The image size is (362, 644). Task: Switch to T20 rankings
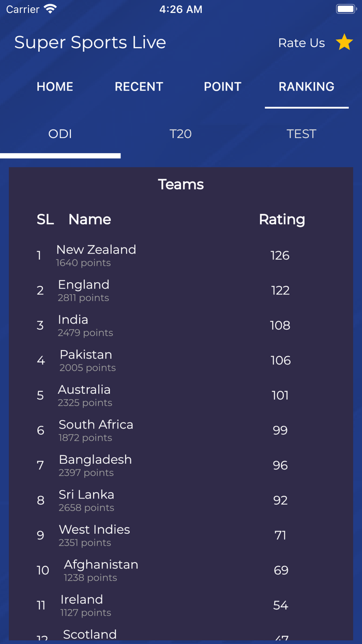(x=180, y=134)
